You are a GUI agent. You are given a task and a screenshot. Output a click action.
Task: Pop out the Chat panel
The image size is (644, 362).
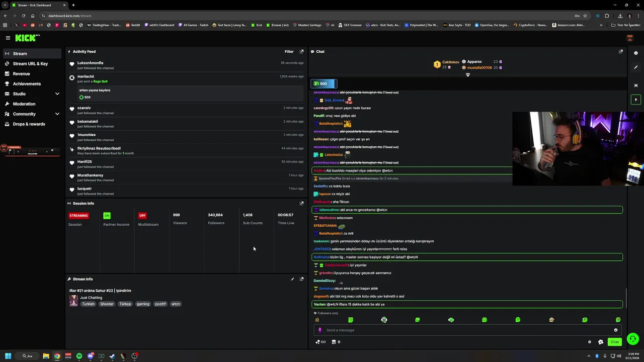(620, 51)
